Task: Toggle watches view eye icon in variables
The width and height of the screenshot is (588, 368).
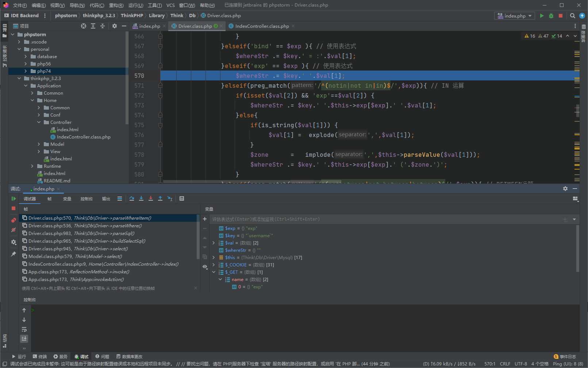Action: [x=205, y=266]
